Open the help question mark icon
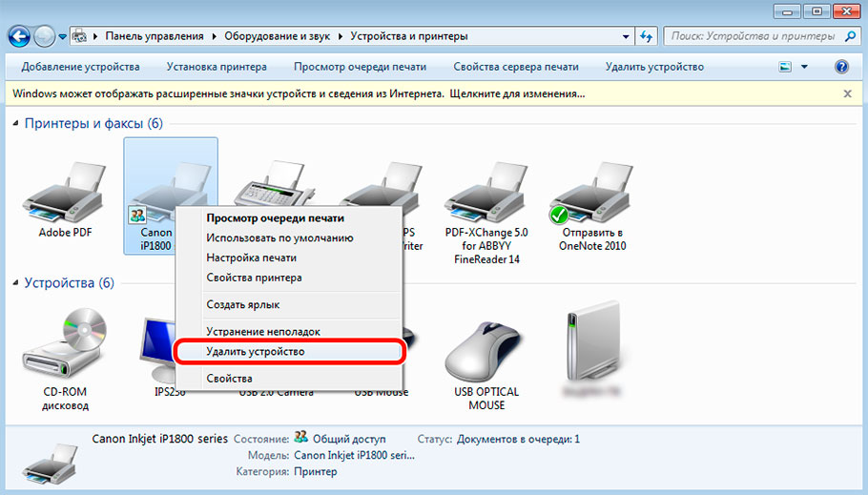868x495 pixels. click(x=841, y=67)
